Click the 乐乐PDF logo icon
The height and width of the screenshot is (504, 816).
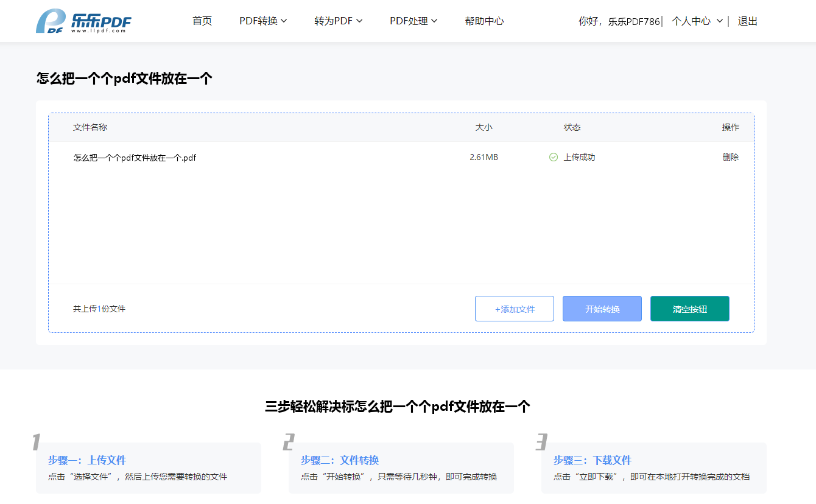pyautogui.click(x=83, y=21)
